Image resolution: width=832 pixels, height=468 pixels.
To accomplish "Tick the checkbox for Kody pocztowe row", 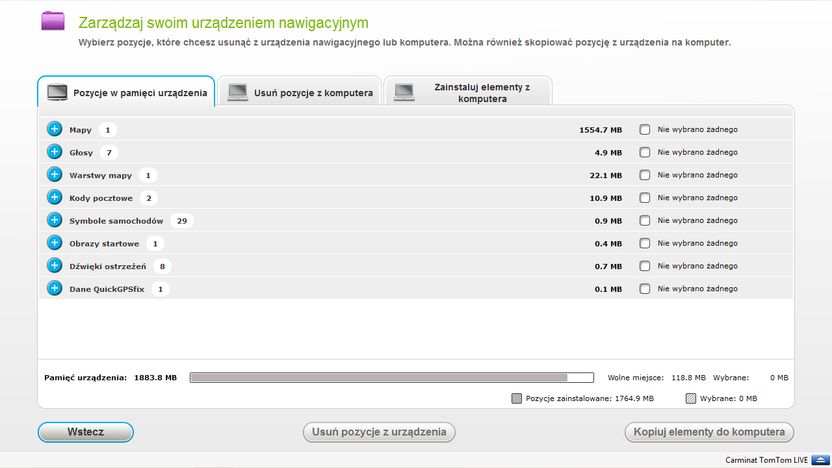I will point(645,198).
